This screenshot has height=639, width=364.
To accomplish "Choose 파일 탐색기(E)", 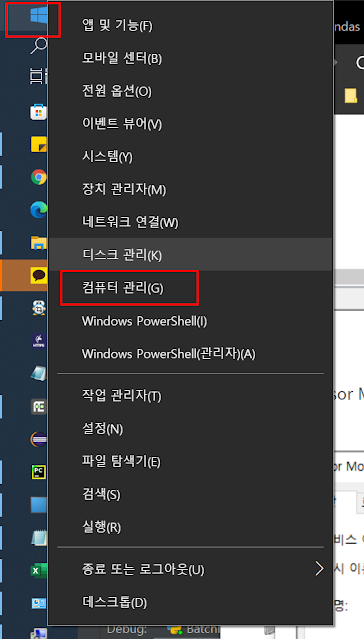I will 191,462.
